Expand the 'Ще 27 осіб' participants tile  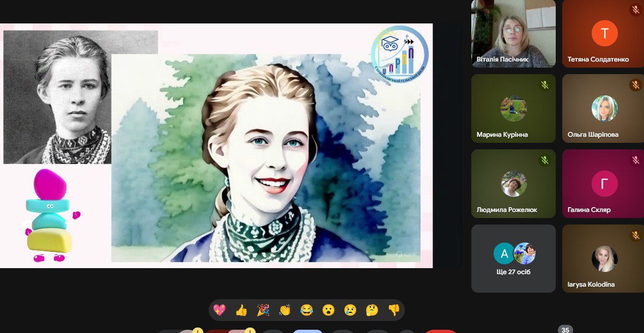[513, 259]
